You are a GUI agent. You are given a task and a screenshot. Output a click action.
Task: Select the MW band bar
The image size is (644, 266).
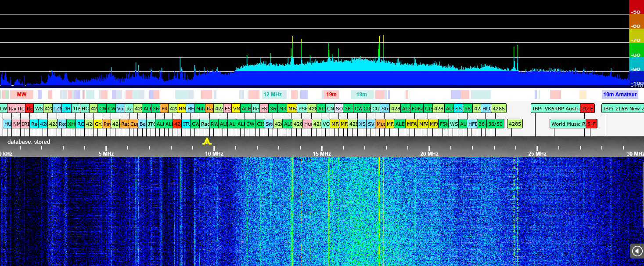click(x=22, y=95)
